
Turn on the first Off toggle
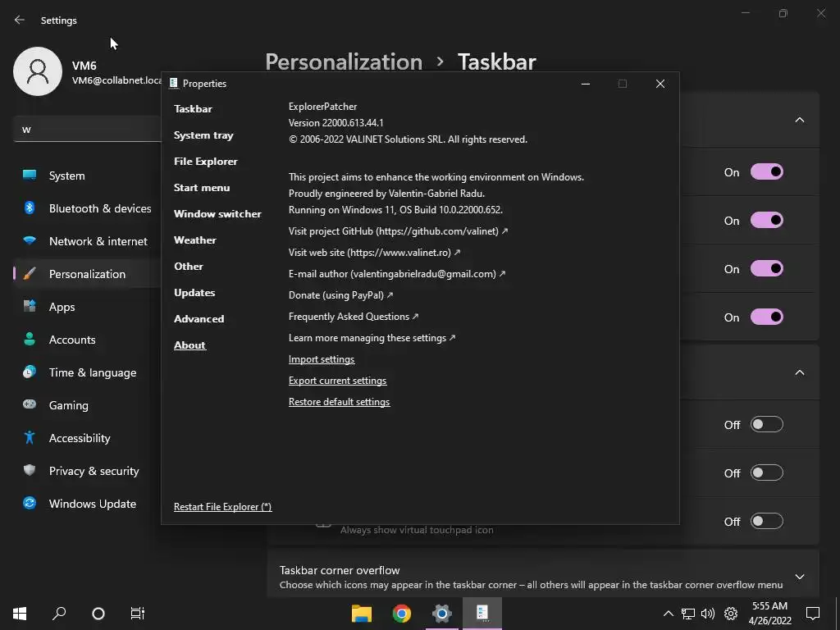(x=767, y=424)
